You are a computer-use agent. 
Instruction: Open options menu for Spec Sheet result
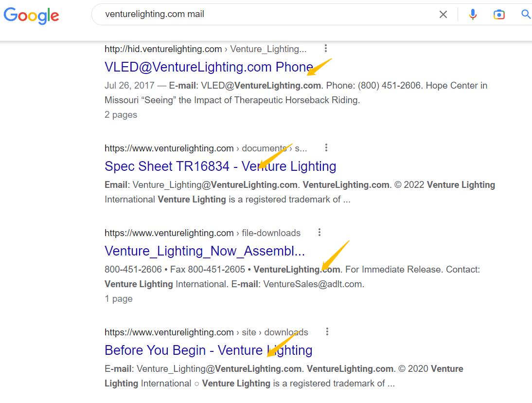coord(326,147)
